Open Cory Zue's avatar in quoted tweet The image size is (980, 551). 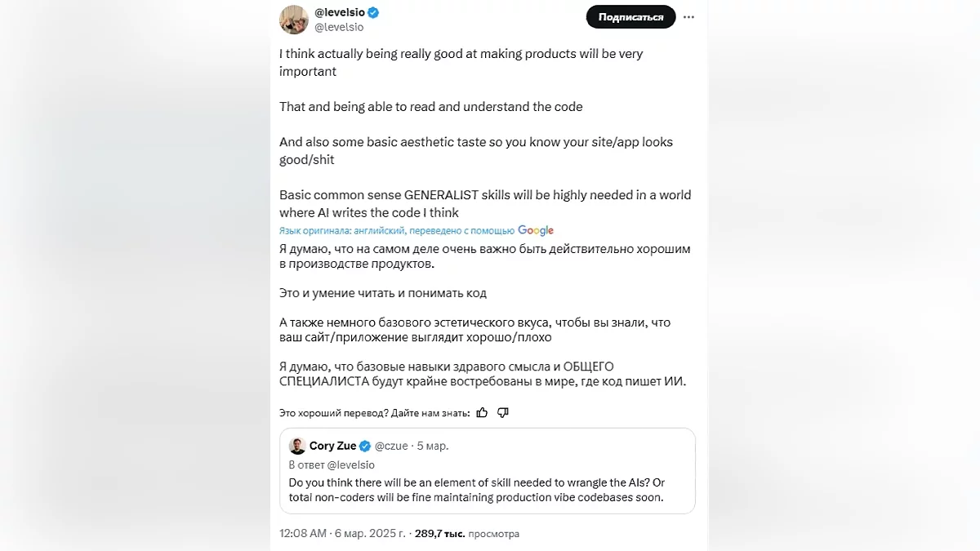click(x=297, y=446)
